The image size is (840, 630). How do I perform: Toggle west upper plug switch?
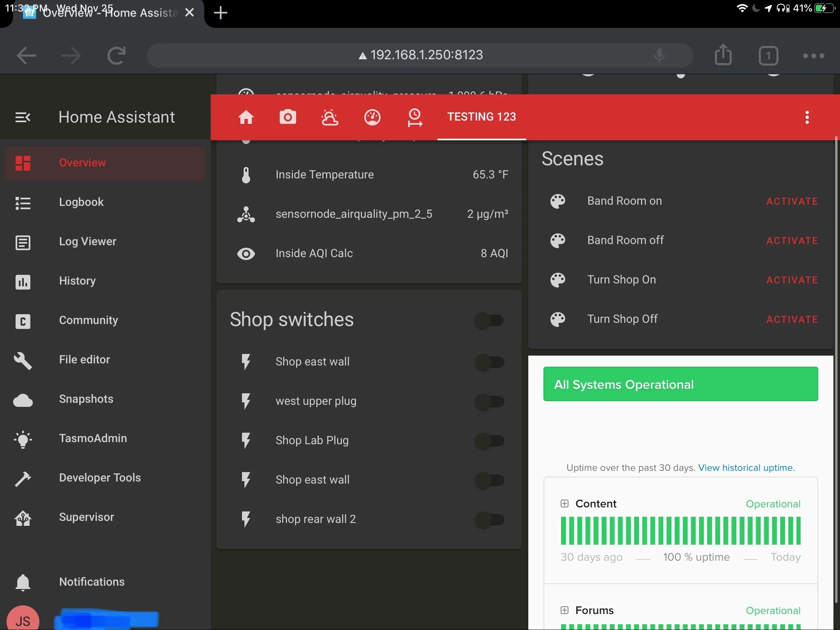coord(489,400)
